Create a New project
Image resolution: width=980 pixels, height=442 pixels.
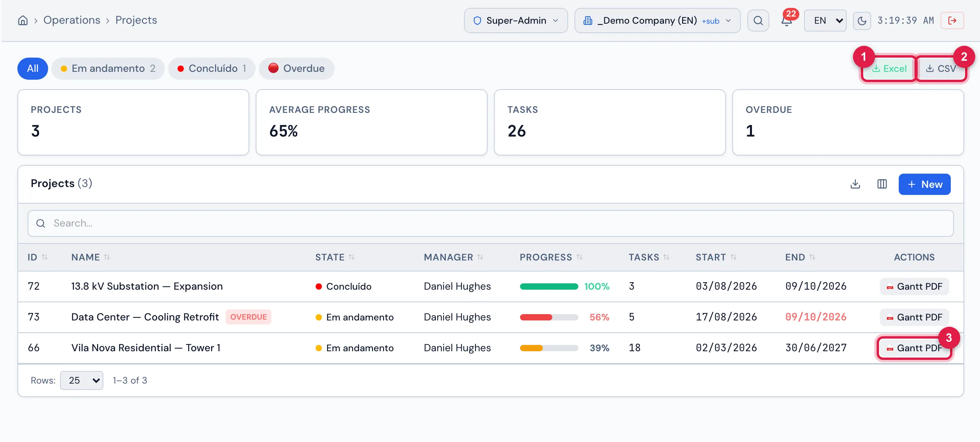924,184
